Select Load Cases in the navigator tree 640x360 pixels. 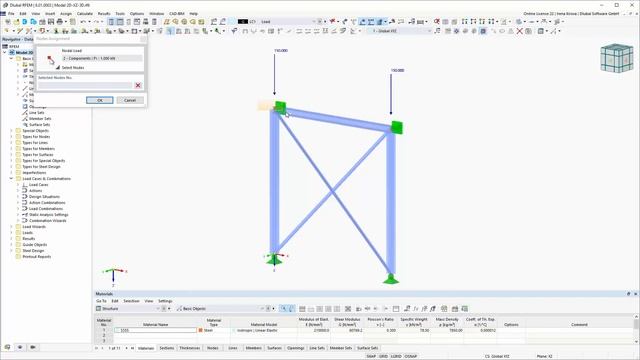tap(38, 185)
